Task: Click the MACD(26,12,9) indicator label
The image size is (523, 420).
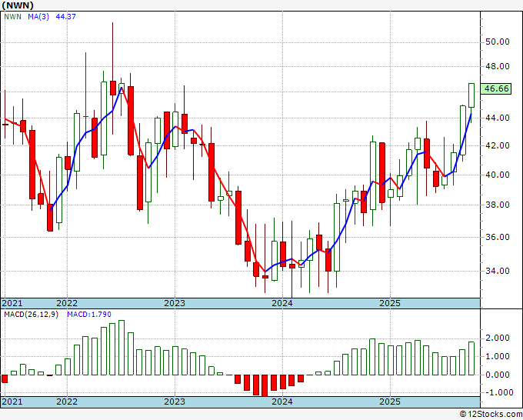Action: [31, 314]
